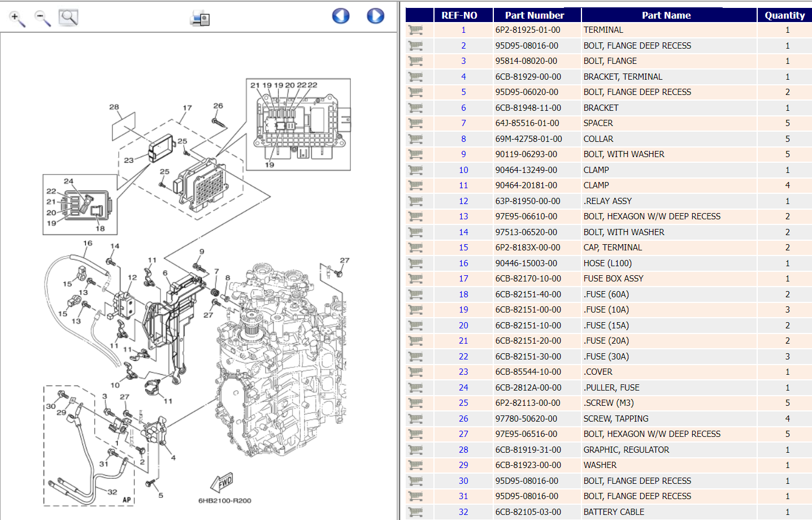Click the Quantity column header
The height and width of the screenshot is (520, 812).
pos(784,15)
